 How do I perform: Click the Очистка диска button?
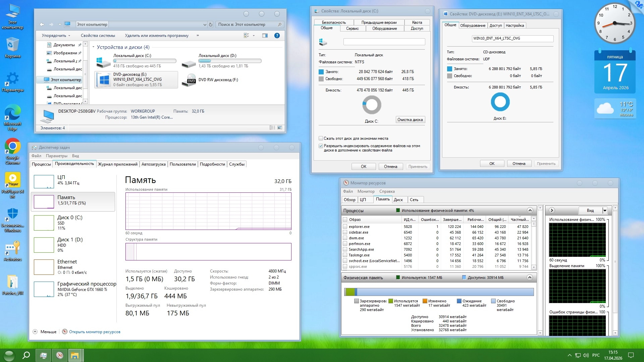tap(410, 120)
